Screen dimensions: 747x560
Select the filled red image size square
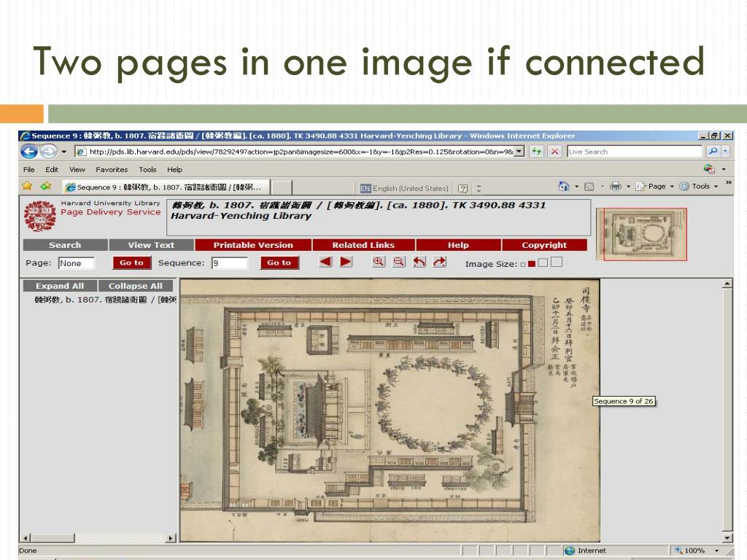click(532, 264)
